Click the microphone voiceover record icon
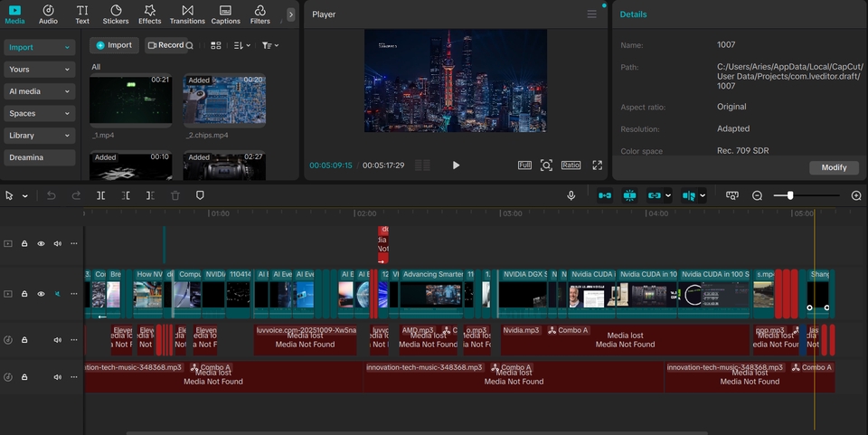 (x=571, y=195)
